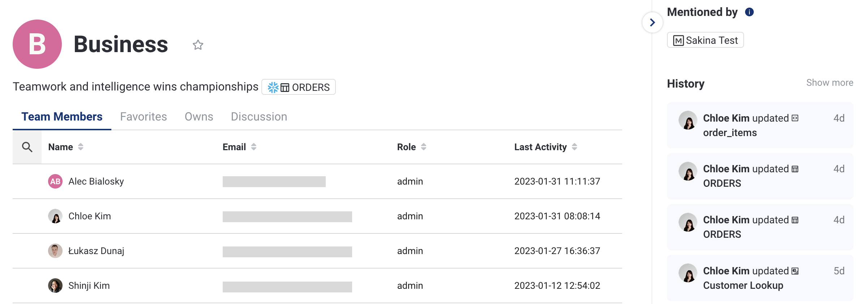
Task: Click Alec Bialosky's AB avatar
Action: [55, 181]
